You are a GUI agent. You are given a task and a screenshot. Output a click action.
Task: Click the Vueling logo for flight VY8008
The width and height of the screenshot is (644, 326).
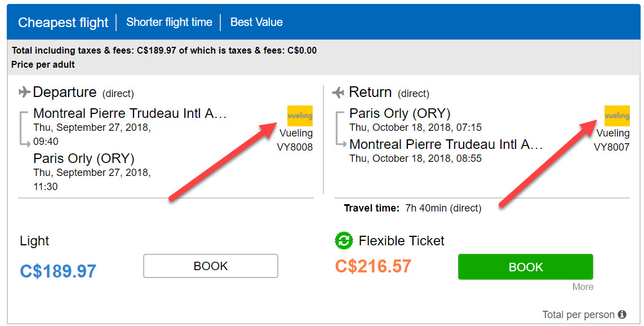[x=300, y=116]
